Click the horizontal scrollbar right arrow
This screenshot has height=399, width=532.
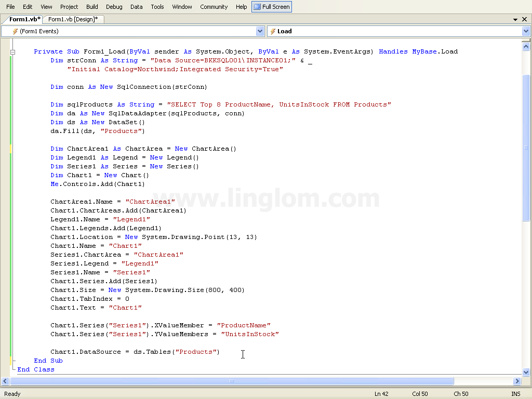tap(517, 381)
